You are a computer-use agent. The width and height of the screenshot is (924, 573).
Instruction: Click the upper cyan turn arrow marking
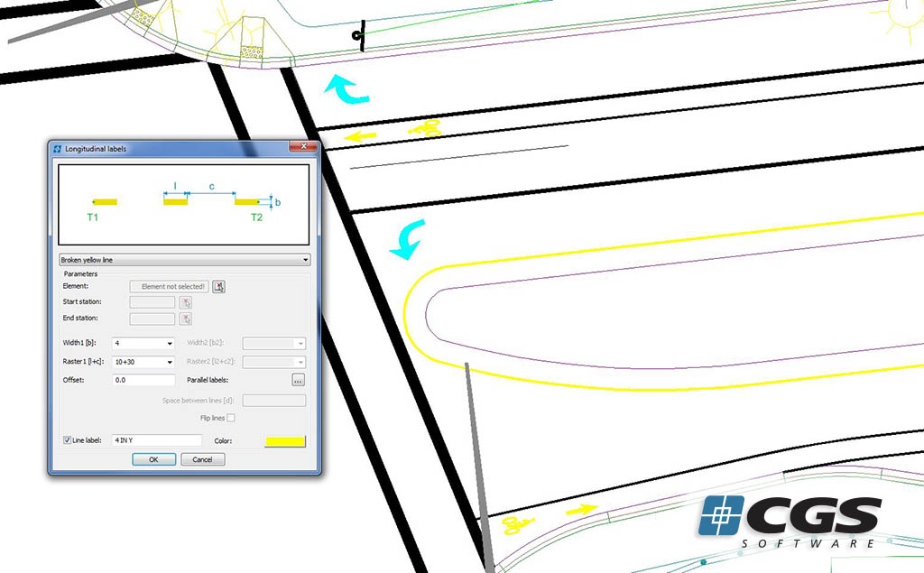(347, 89)
